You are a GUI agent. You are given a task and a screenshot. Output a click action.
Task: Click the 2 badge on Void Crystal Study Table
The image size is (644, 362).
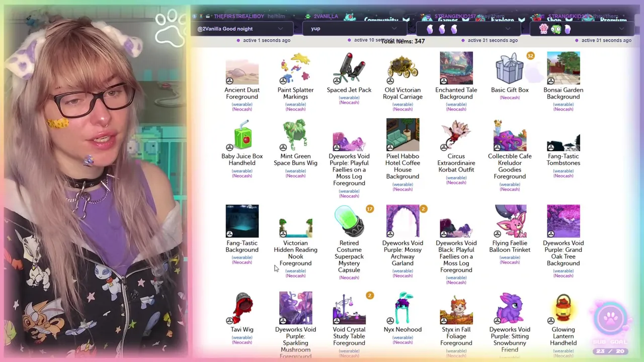(x=370, y=296)
